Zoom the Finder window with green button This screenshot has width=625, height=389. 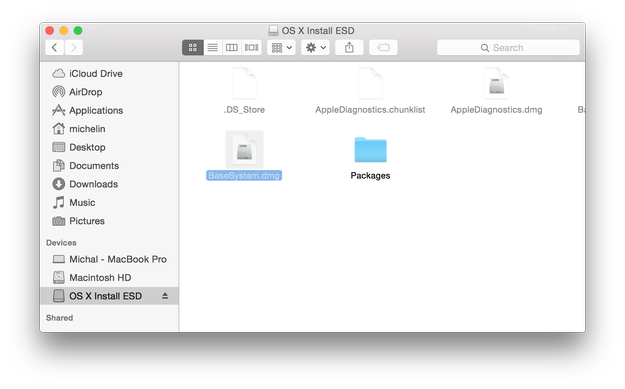click(78, 31)
